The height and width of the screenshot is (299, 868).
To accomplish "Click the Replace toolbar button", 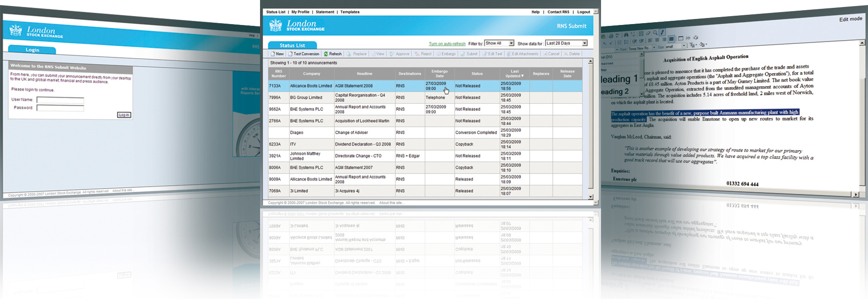I will click(357, 54).
